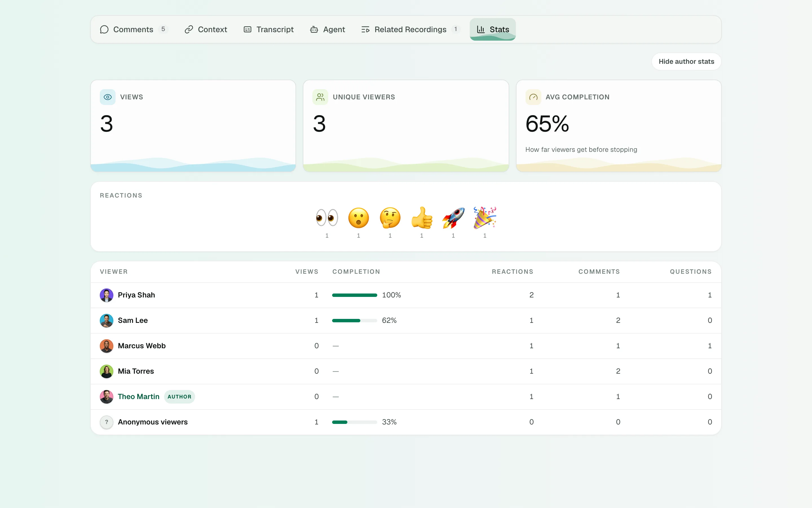Click the Unique Viewers card title
812x508 pixels.
point(364,97)
